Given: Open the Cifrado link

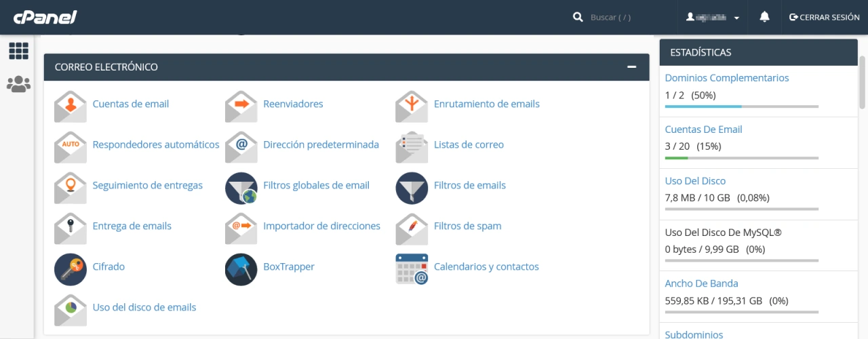Looking at the screenshot, I should click(108, 266).
